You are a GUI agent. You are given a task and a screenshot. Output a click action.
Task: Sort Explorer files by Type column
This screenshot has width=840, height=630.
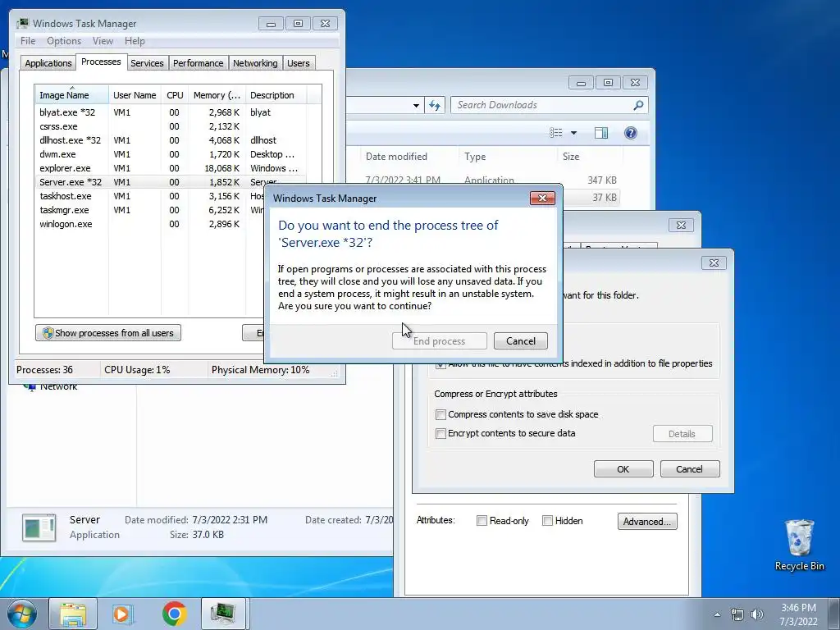point(508,157)
